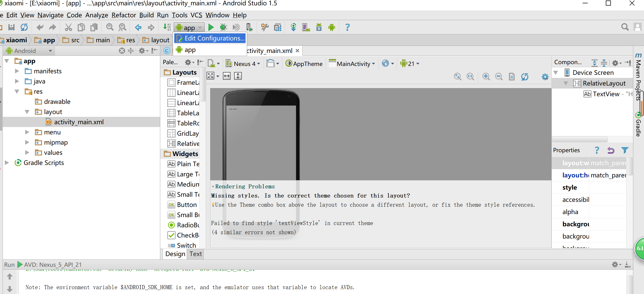
Task: Click the Redo arrow icon
Action: [x=52, y=27]
